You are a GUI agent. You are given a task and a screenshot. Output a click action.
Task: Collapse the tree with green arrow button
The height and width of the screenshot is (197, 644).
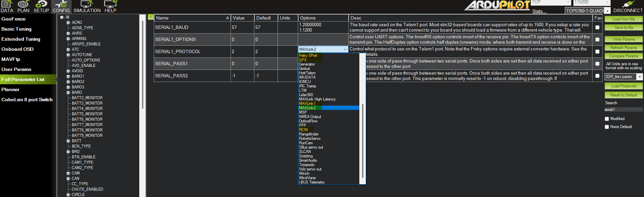(151, 17)
